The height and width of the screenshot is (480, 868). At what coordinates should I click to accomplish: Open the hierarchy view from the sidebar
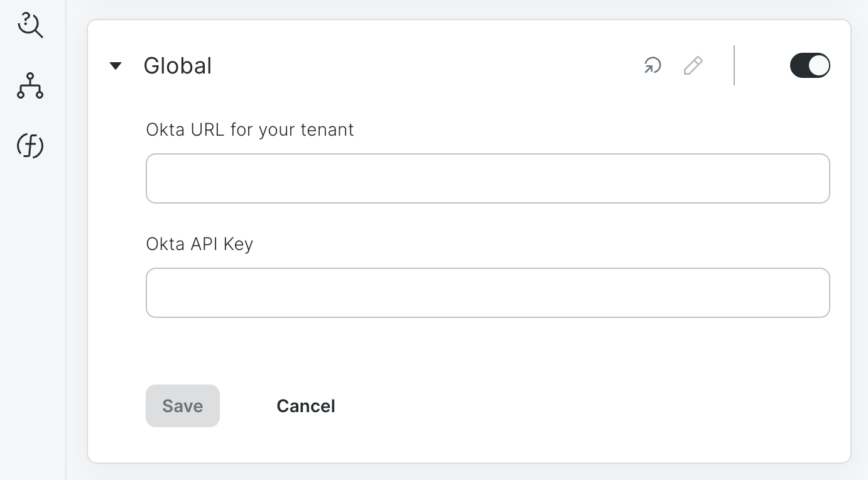pyautogui.click(x=30, y=87)
